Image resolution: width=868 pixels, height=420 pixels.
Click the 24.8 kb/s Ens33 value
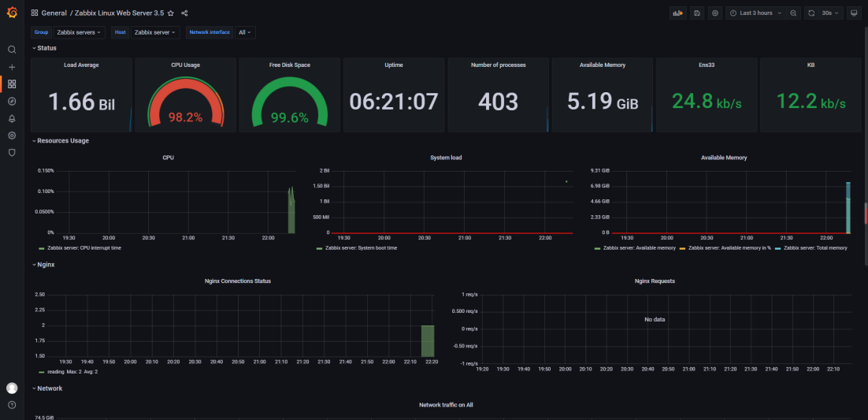[x=707, y=102]
